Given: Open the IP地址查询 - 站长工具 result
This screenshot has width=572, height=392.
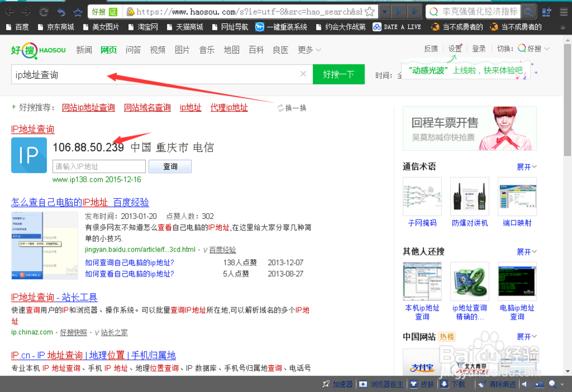Looking at the screenshot, I should coord(54,297).
